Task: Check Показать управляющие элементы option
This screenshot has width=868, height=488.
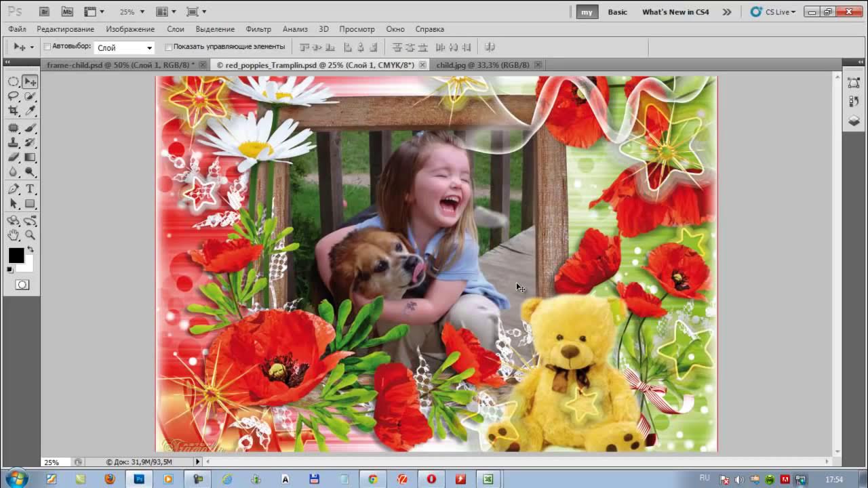Action: (x=169, y=47)
